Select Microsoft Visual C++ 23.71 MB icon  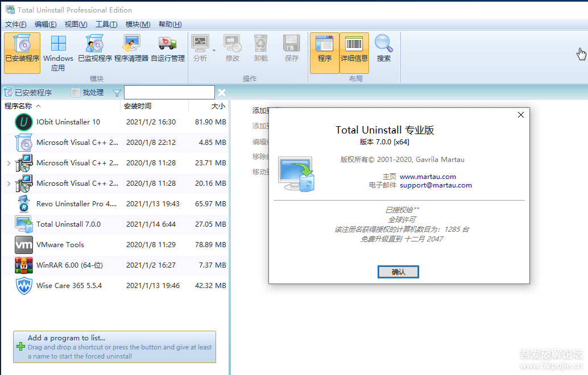pyautogui.click(x=24, y=163)
